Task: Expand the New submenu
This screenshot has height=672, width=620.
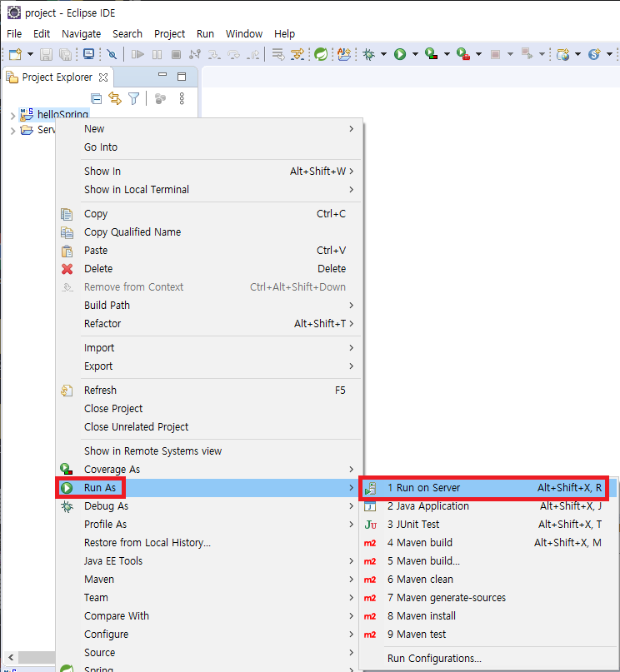Action: [209, 129]
